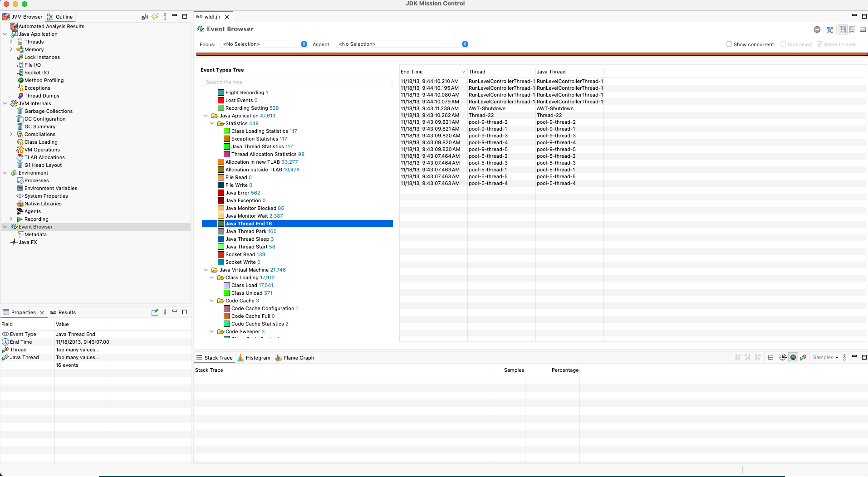Click the table-only layout icon at top right
Image resolution: width=868 pixels, height=477 pixels.
tap(863, 29)
